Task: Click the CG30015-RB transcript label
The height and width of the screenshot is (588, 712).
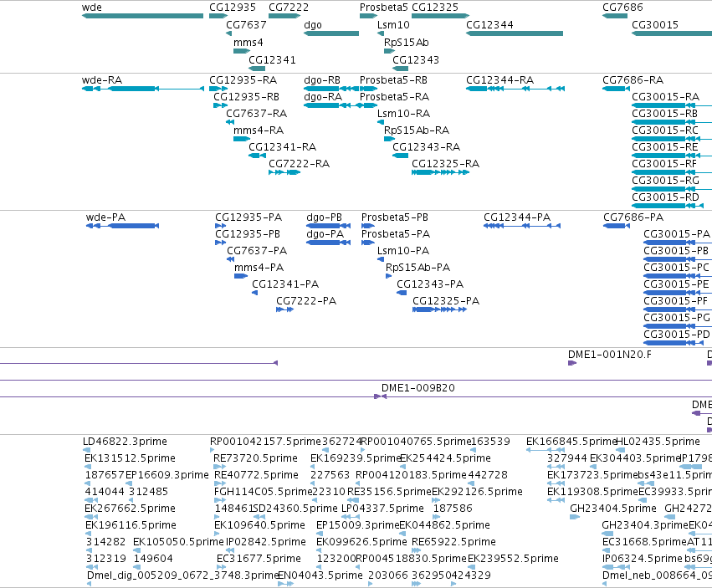Action: [664, 114]
